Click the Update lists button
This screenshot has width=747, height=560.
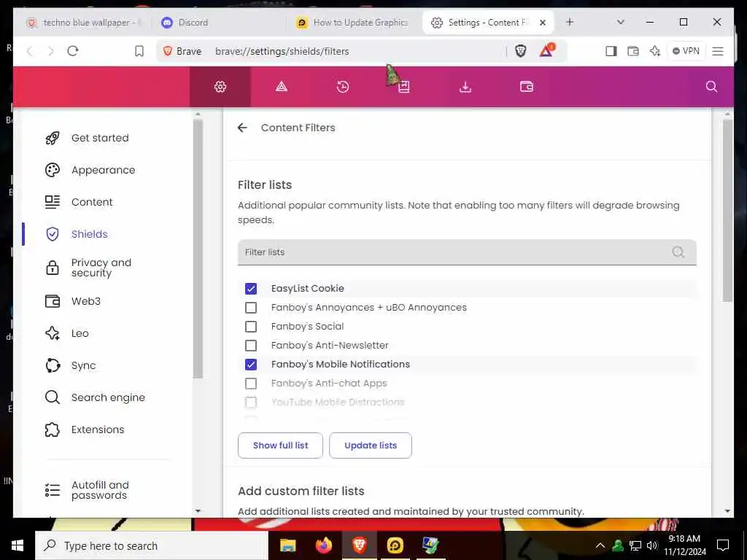(370, 446)
